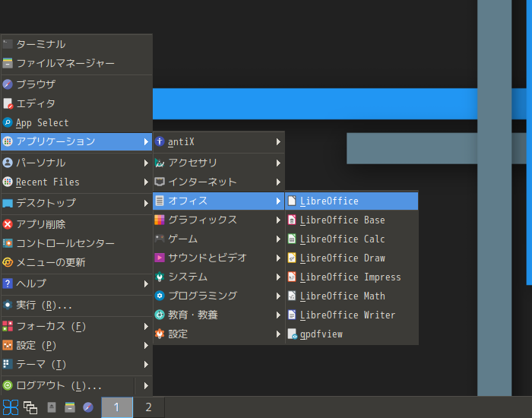
Task: Click the qpdfview label
Action: [x=321, y=334]
